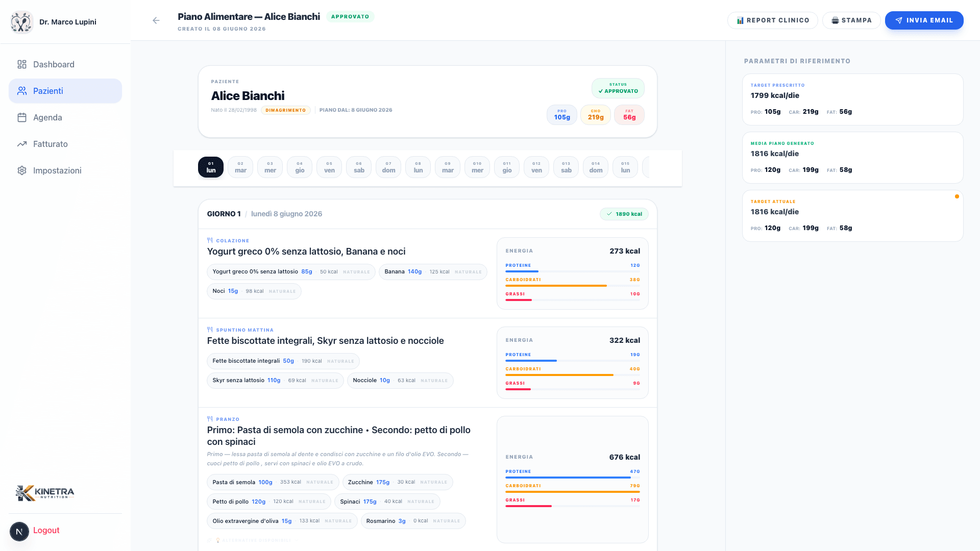
Task: Select day G5 ven tab
Action: [329, 167]
